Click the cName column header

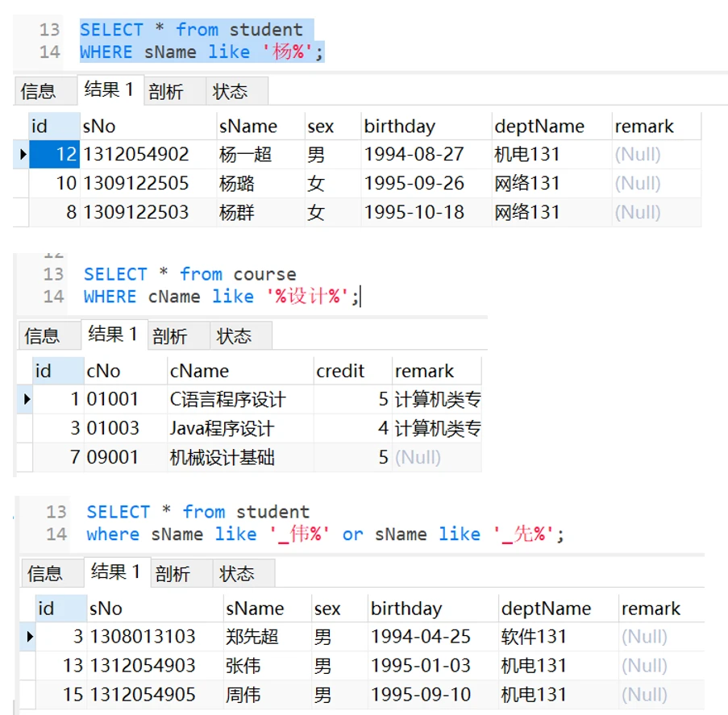pyautogui.click(x=199, y=371)
